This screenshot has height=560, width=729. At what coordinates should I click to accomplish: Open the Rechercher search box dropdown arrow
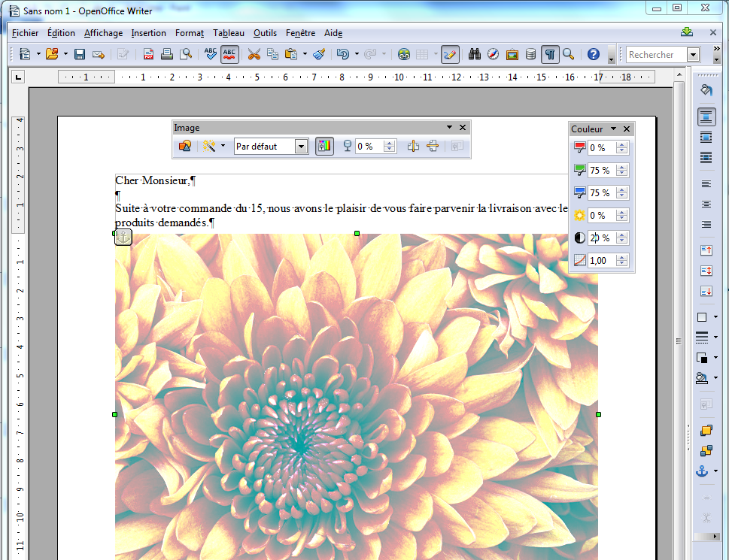693,55
